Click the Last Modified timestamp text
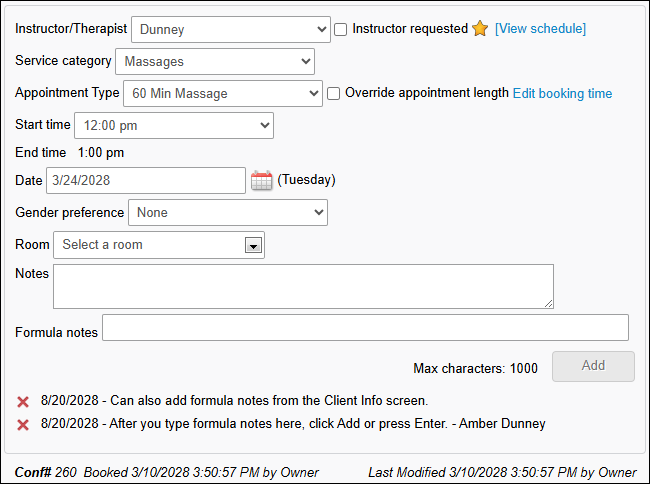This screenshot has height=484, width=650. pos(502,472)
